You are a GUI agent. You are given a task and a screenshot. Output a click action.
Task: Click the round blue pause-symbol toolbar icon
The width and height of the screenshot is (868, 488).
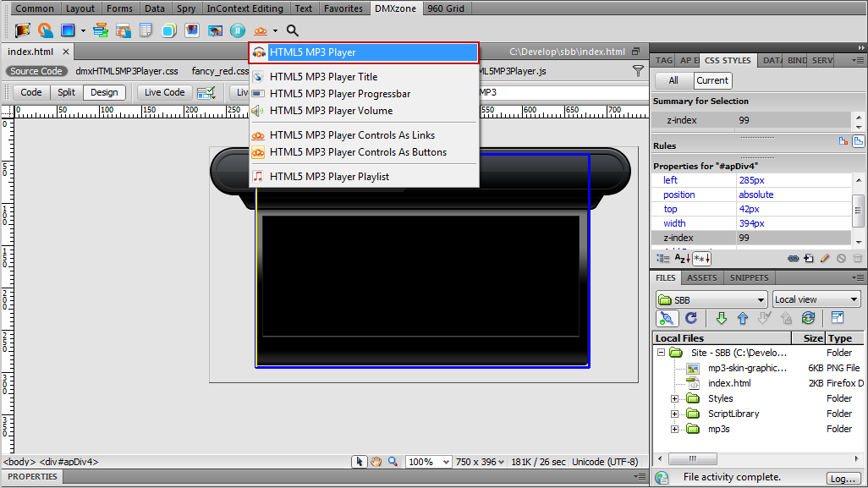[238, 30]
